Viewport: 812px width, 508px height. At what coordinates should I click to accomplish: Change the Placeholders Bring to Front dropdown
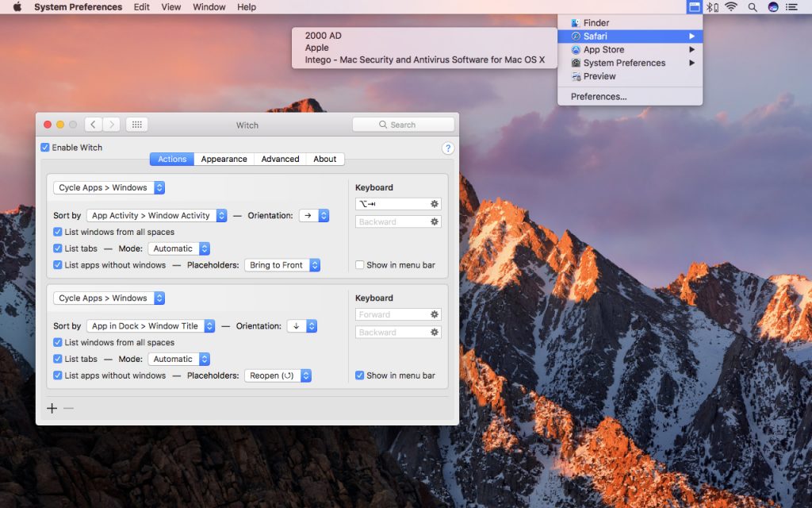(282, 265)
